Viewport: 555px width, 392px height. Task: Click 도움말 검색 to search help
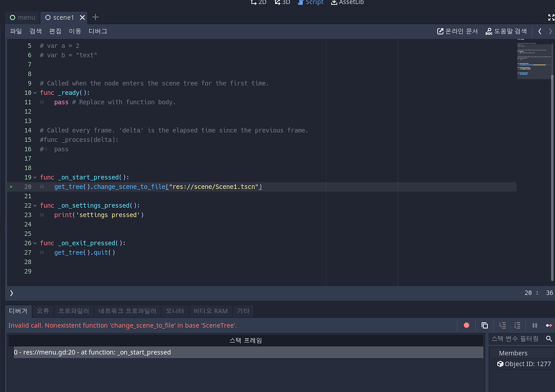tap(506, 31)
